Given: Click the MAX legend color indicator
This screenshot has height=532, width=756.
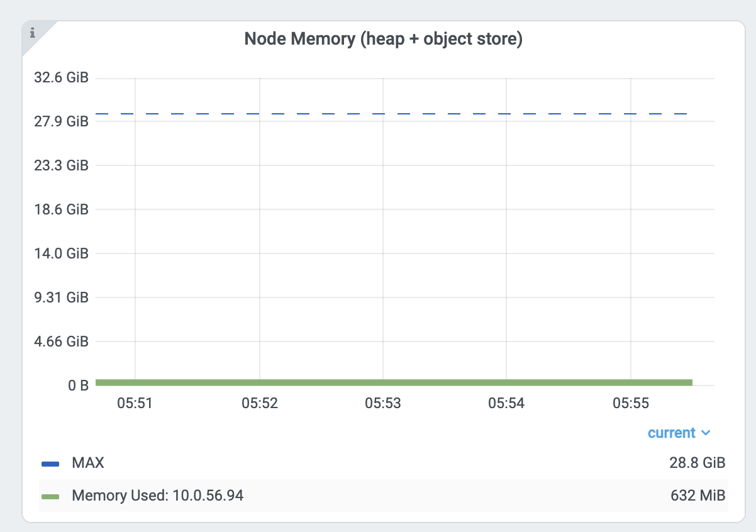Looking at the screenshot, I should (50, 463).
